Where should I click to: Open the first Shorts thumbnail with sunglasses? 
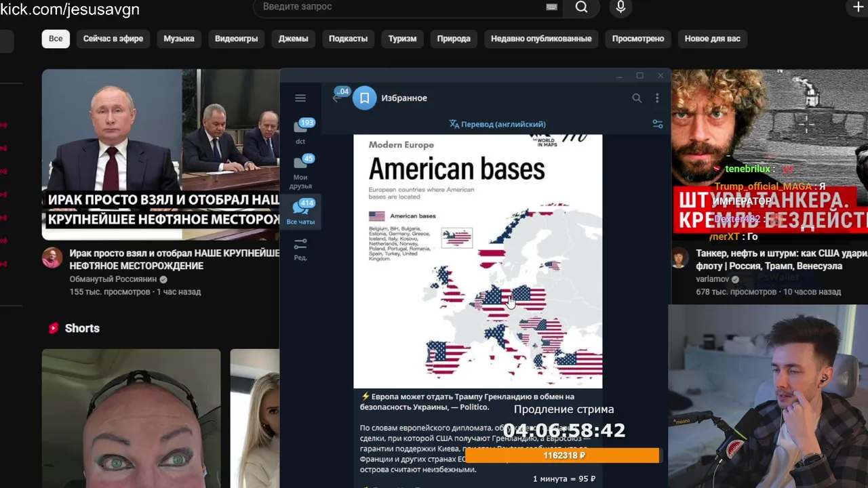coord(132,418)
